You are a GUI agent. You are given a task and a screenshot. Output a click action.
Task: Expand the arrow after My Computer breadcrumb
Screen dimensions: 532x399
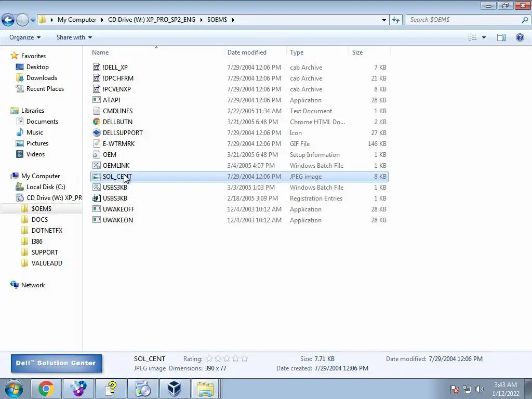pos(102,20)
